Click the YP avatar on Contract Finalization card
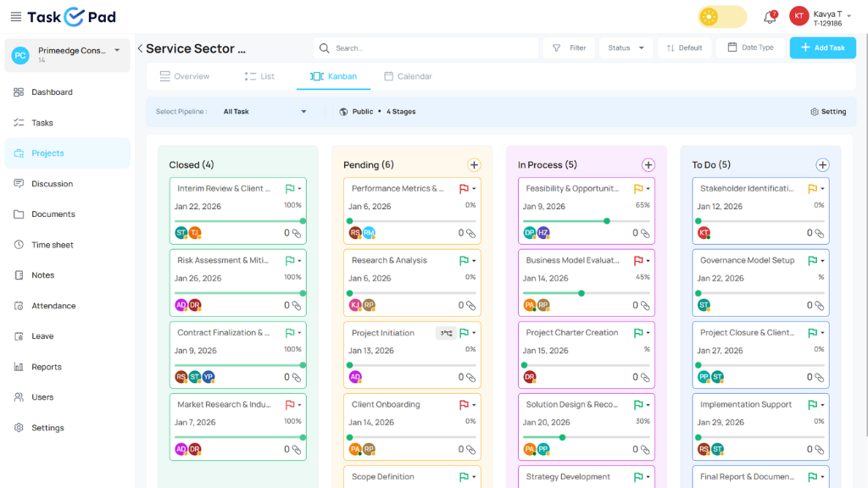The image size is (868, 488). 209,377
